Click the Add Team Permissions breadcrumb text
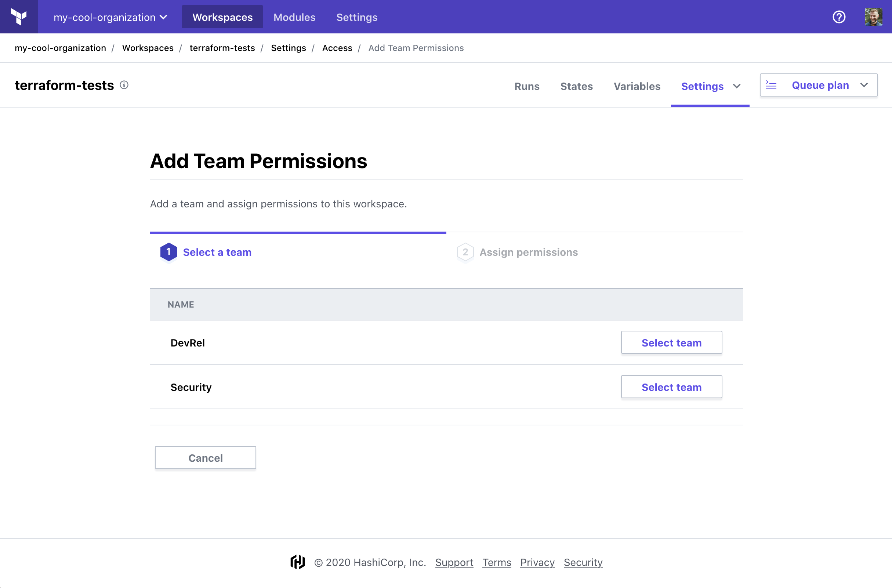The width and height of the screenshot is (892, 588). (416, 48)
